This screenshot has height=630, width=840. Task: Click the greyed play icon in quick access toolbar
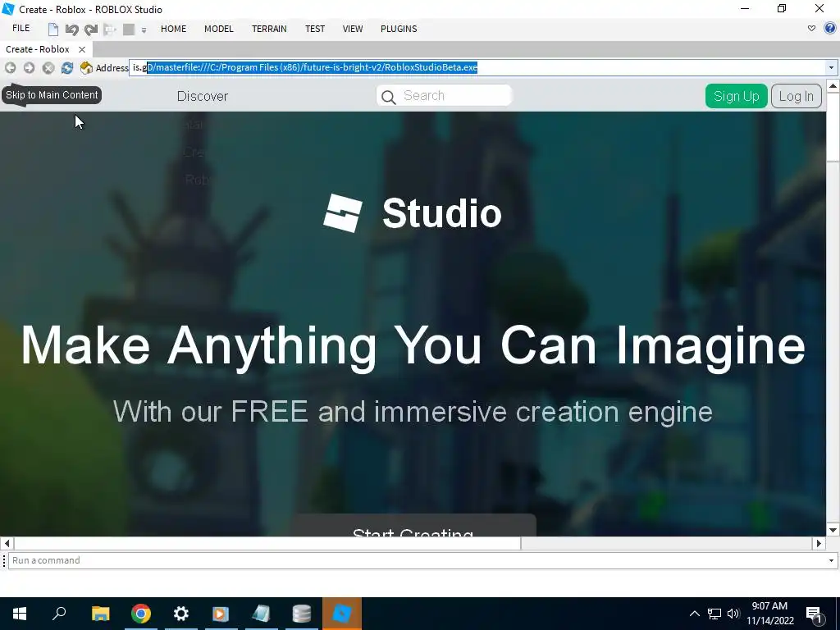point(109,30)
